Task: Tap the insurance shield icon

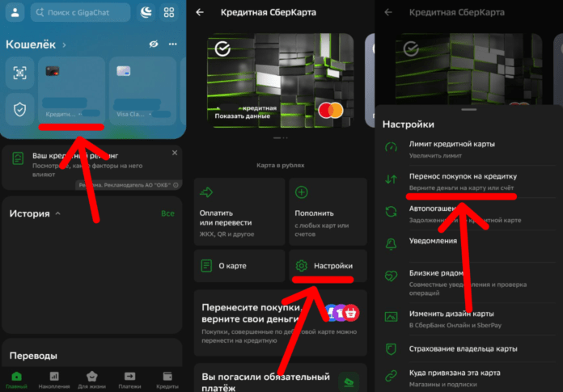Action: pos(391,348)
